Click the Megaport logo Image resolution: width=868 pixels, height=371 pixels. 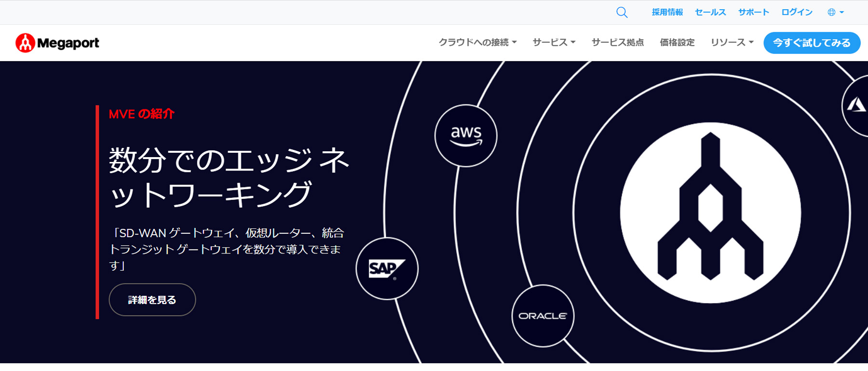(57, 43)
